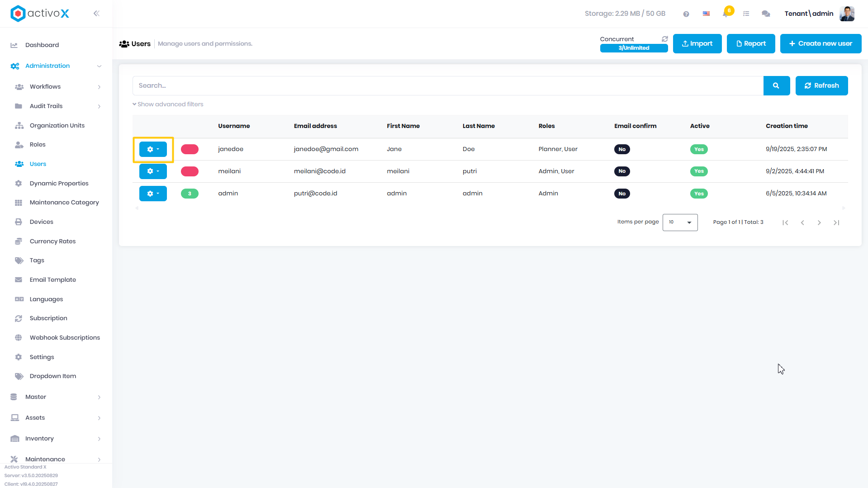This screenshot has width=868, height=488.
Task: Collapse the sidebar with double-chevron icon
Action: click(x=96, y=14)
